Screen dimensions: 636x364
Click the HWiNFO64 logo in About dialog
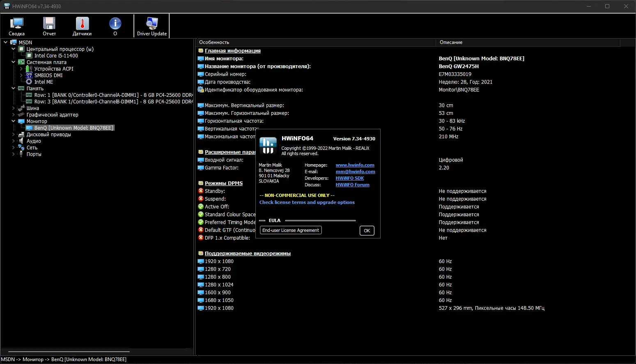point(268,145)
